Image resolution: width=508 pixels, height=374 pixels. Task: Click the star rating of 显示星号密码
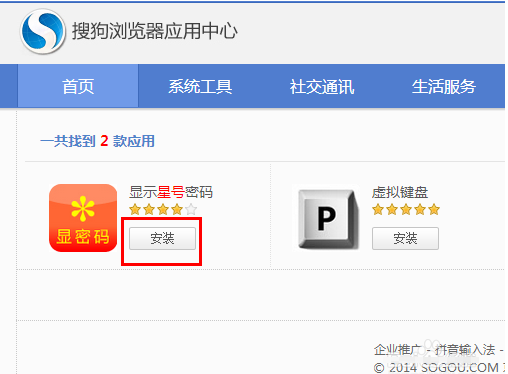click(163, 209)
